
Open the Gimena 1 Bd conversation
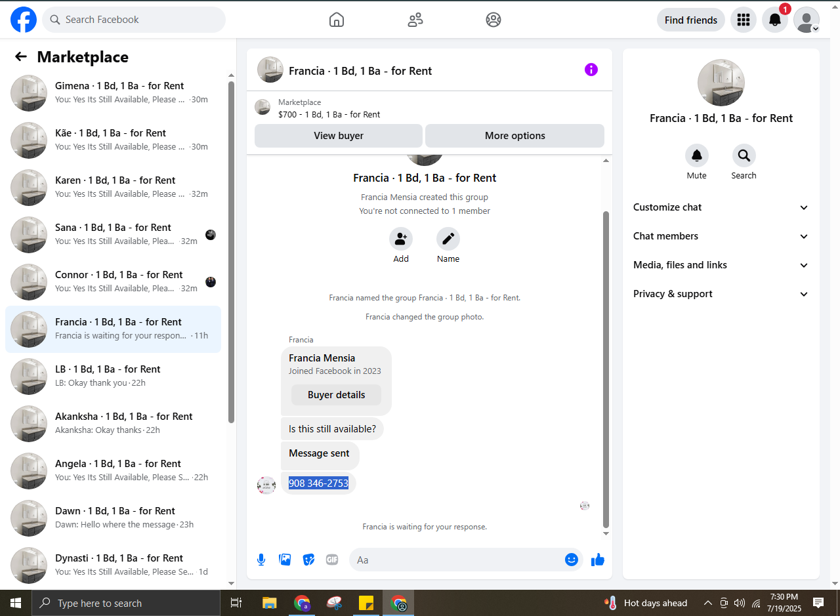click(113, 93)
